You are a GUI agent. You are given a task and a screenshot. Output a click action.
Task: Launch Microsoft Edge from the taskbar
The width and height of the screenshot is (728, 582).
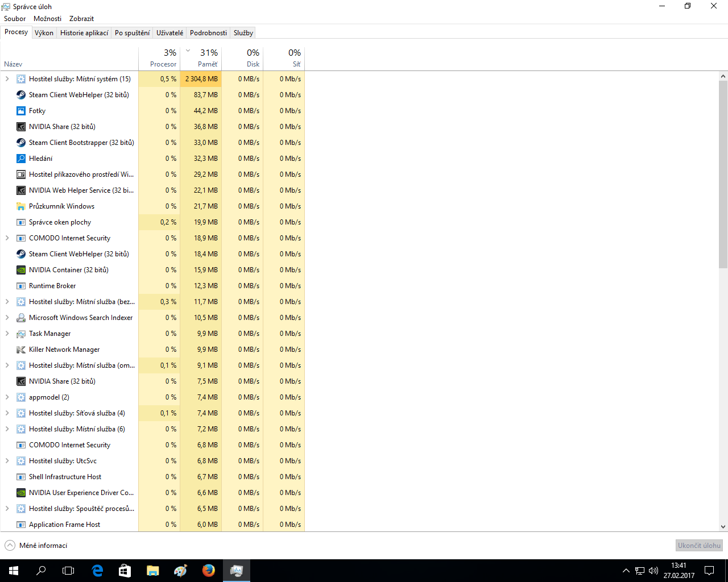tap(97, 571)
